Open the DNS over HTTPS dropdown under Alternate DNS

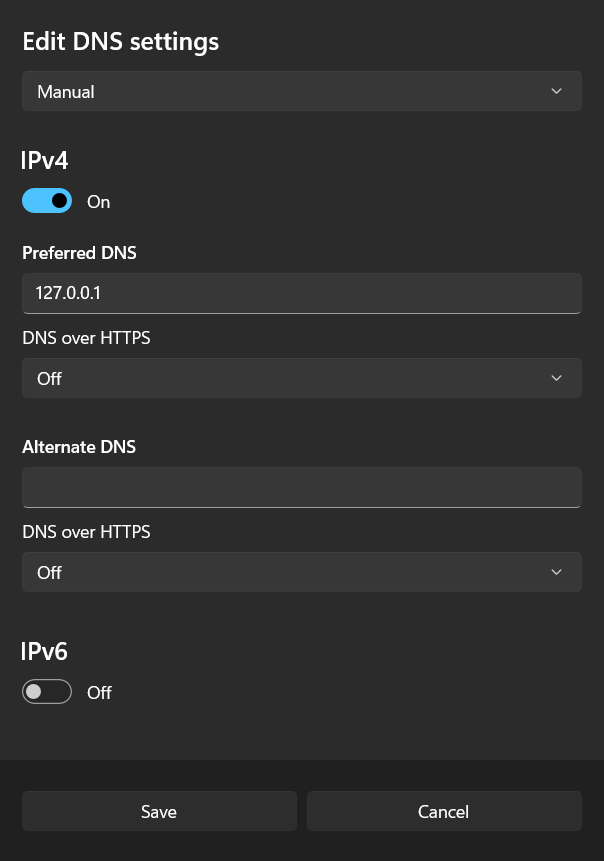point(300,572)
